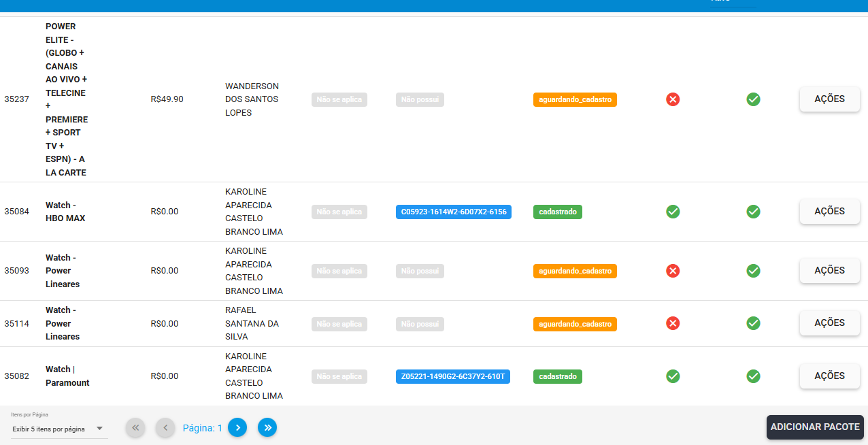Viewport: 868px width, 445px height.
Task: Click ID 35237 cell
Action: tap(16, 99)
